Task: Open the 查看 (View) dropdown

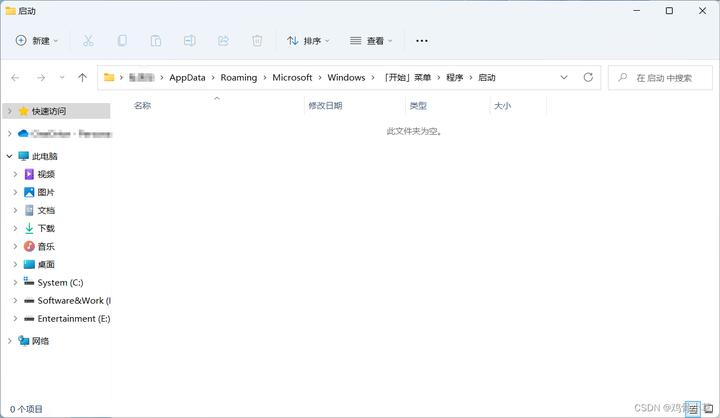Action: [x=371, y=41]
